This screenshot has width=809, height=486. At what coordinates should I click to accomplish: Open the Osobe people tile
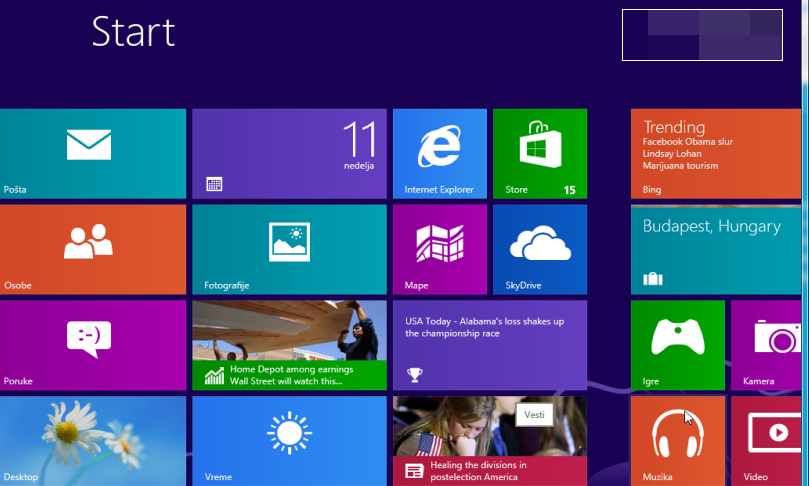point(93,249)
